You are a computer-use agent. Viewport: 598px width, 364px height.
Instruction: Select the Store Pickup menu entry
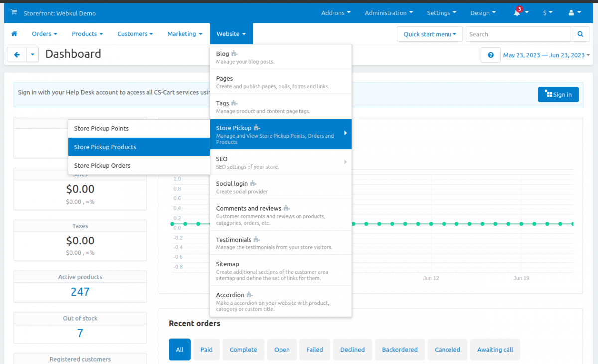[x=281, y=134]
